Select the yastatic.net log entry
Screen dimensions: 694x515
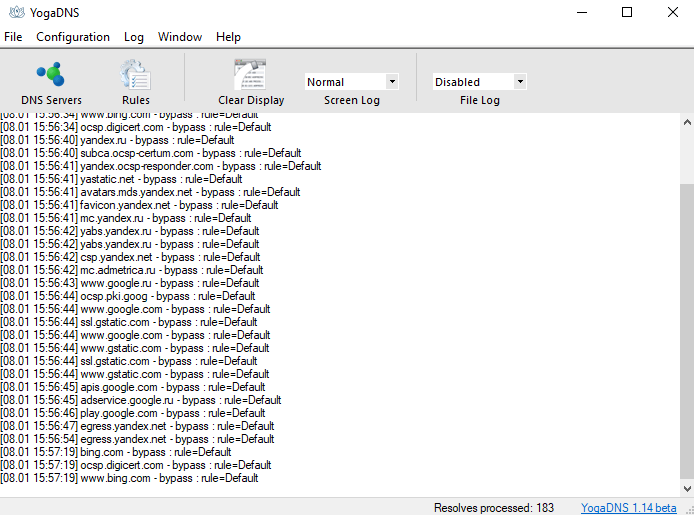(x=121, y=179)
